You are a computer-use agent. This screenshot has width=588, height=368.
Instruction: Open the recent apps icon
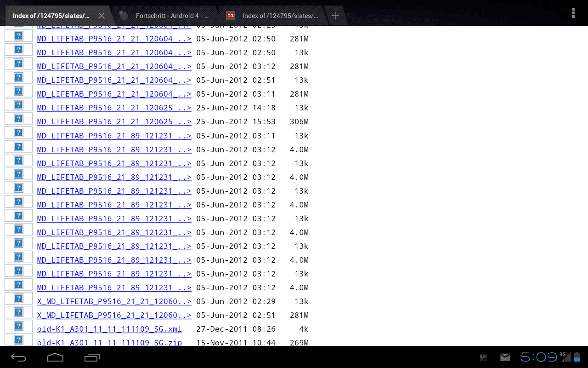pos(92,357)
